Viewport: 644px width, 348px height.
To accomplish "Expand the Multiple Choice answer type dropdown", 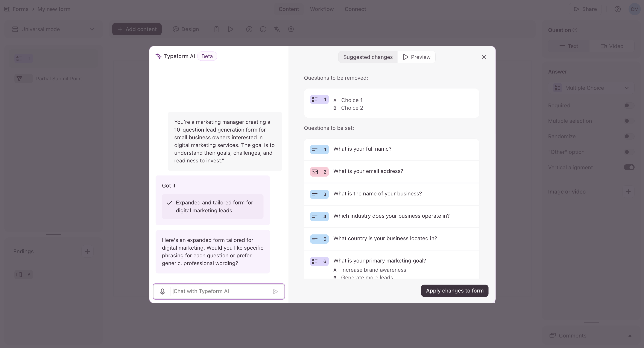I will pos(591,88).
